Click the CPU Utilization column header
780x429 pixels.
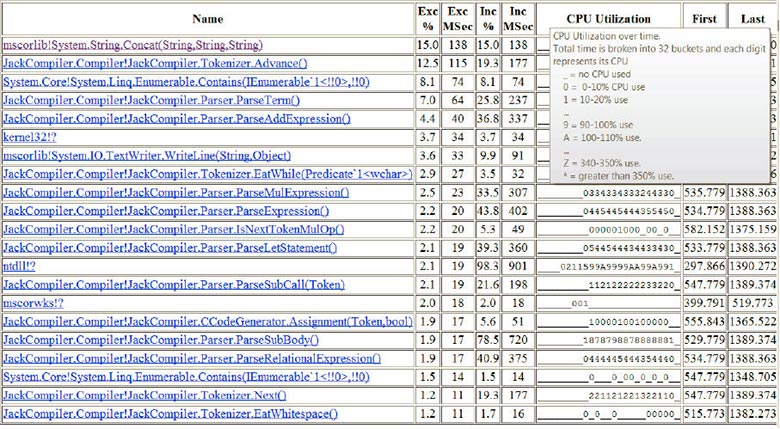pyautogui.click(x=608, y=19)
